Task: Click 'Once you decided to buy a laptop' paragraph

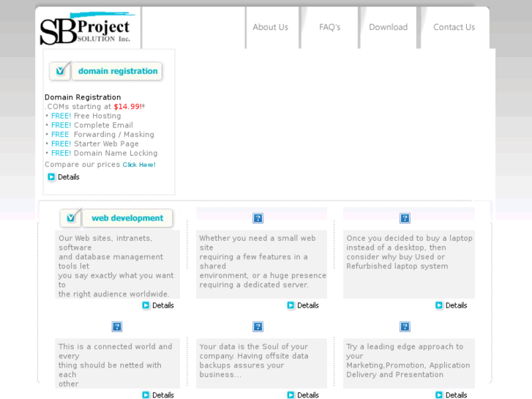Action: click(409, 252)
